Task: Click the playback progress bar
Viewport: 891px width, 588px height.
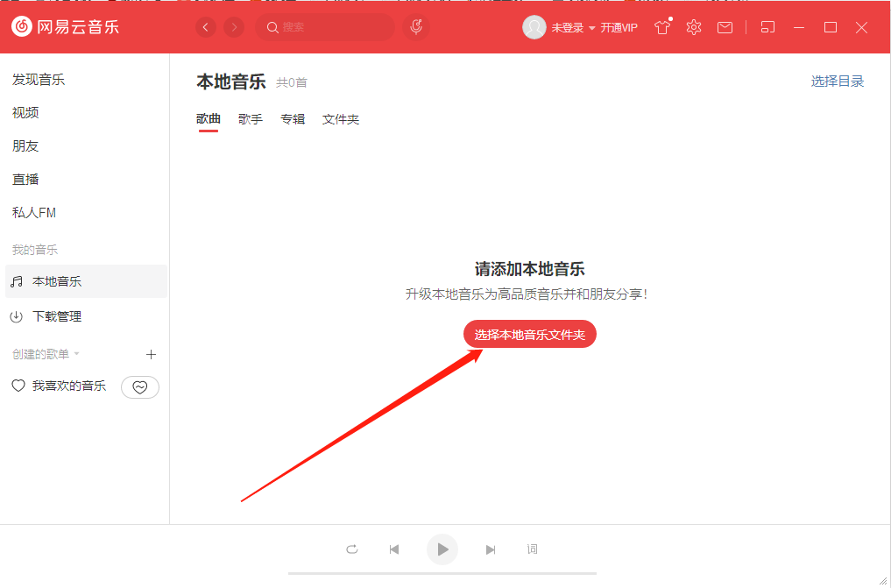Action: click(442, 574)
